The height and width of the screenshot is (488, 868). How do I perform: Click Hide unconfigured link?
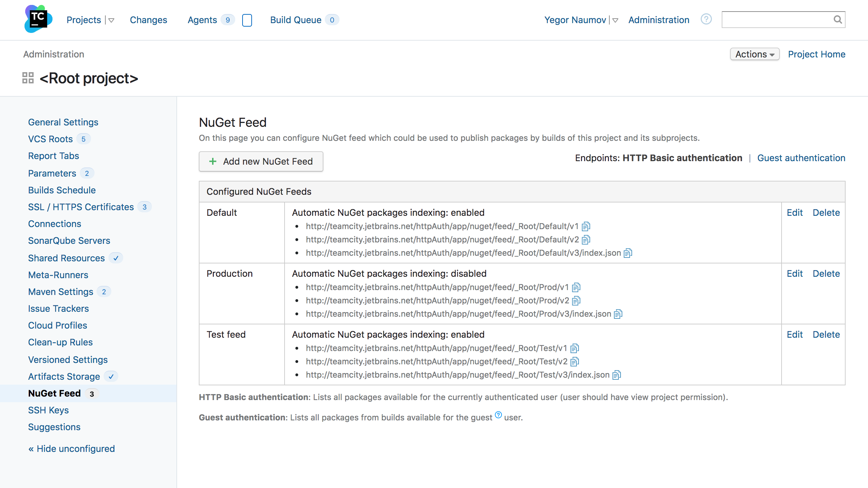(x=71, y=449)
